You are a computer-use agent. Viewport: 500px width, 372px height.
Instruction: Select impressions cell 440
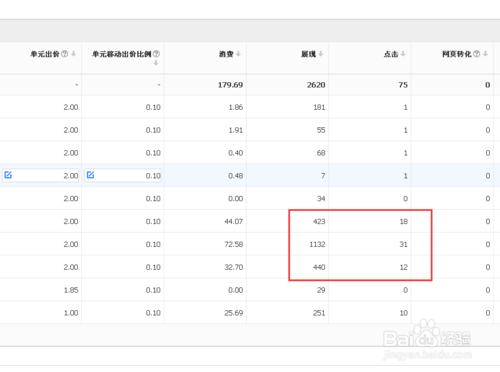[x=319, y=267]
